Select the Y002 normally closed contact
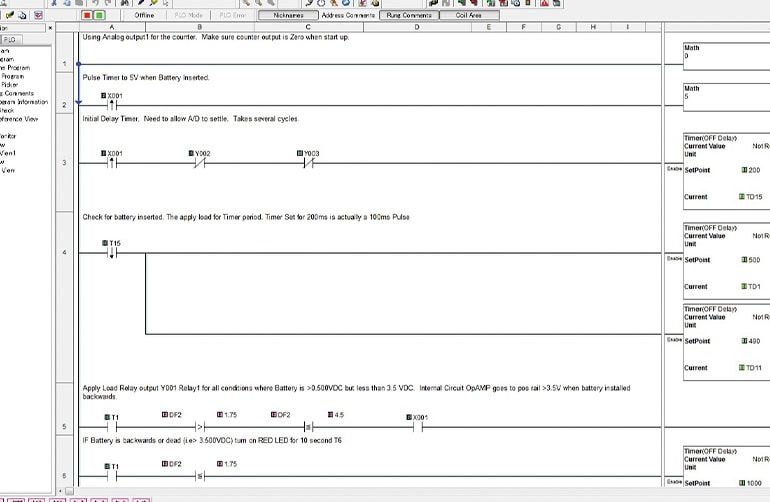The height and width of the screenshot is (502, 770). pyautogui.click(x=199, y=163)
